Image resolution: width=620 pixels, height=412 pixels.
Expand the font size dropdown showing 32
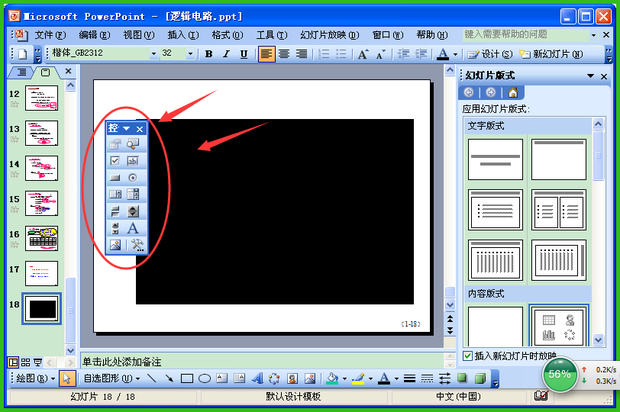click(190, 54)
